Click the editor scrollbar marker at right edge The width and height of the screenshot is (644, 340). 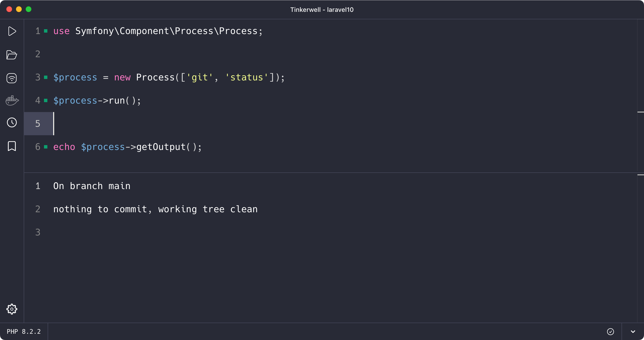tap(641, 112)
